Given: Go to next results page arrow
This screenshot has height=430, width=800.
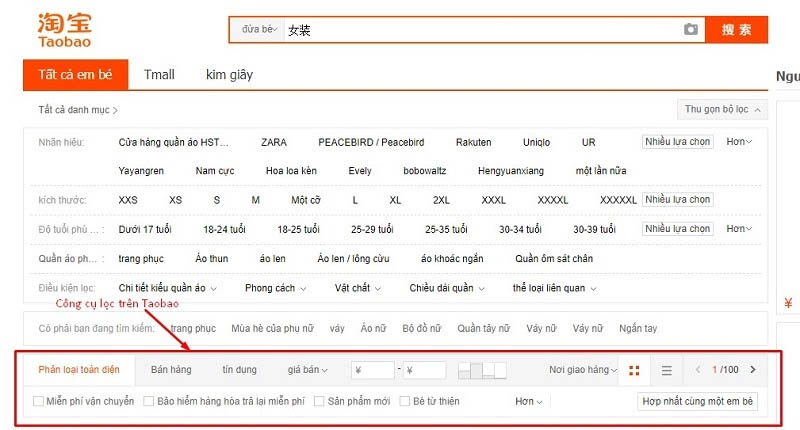Looking at the screenshot, I should [x=753, y=369].
